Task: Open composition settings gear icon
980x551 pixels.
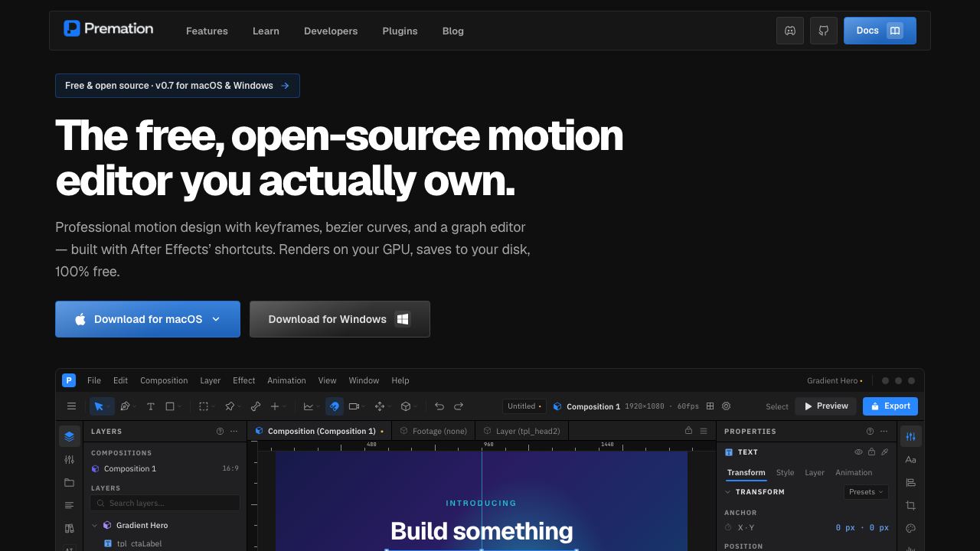Action: (x=727, y=406)
